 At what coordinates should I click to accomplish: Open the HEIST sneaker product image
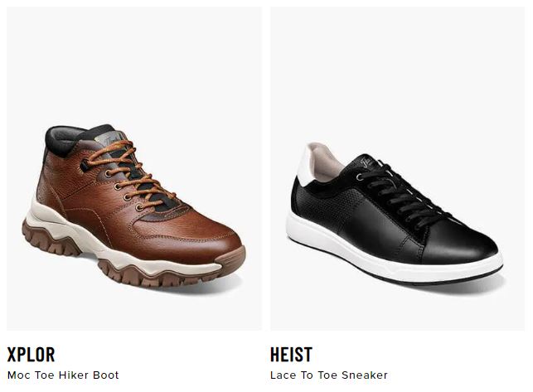click(x=397, y=168)
